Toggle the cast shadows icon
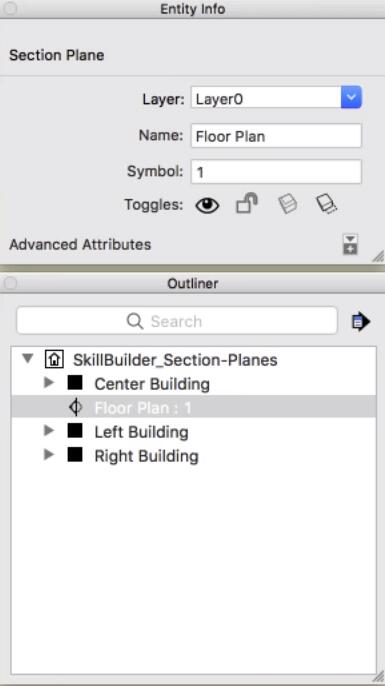The width and height of the screenshot is (385, 686). 287,204
